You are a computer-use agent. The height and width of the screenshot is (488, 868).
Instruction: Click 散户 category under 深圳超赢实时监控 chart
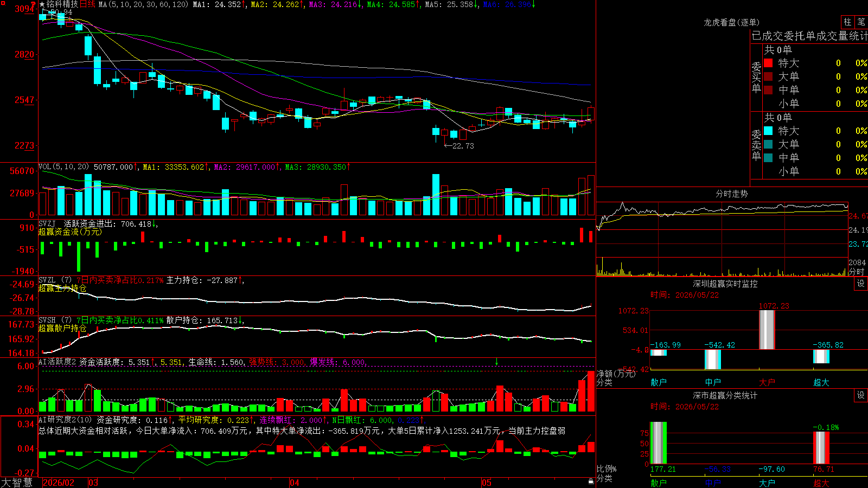(x=659, y=382)
